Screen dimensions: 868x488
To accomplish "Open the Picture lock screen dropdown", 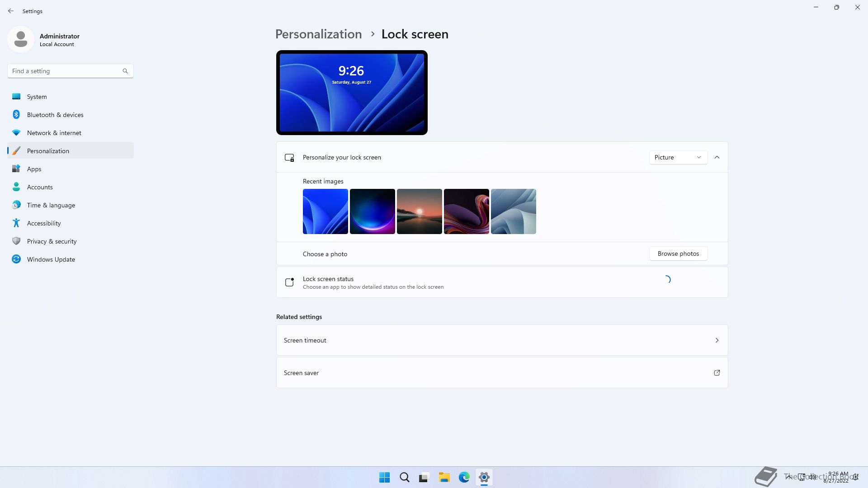I will coord(678,157).
